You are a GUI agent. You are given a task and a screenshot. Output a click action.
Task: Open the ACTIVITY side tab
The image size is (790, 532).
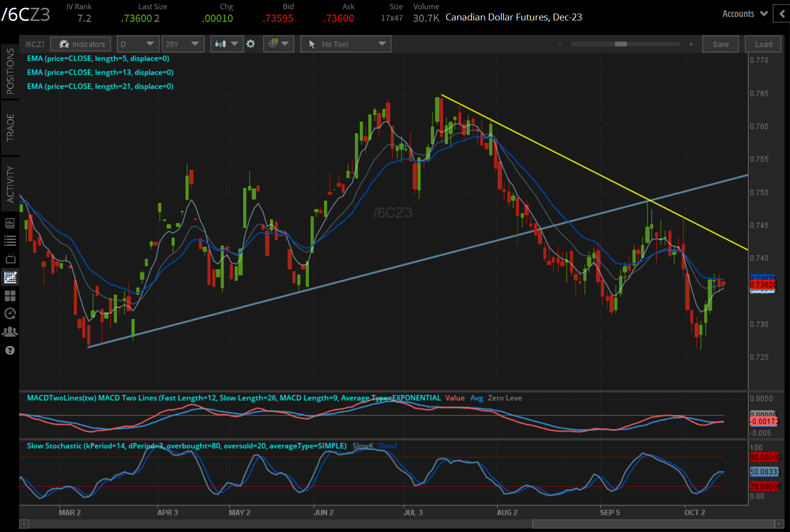pyautogui.click(x=10, y=184)
